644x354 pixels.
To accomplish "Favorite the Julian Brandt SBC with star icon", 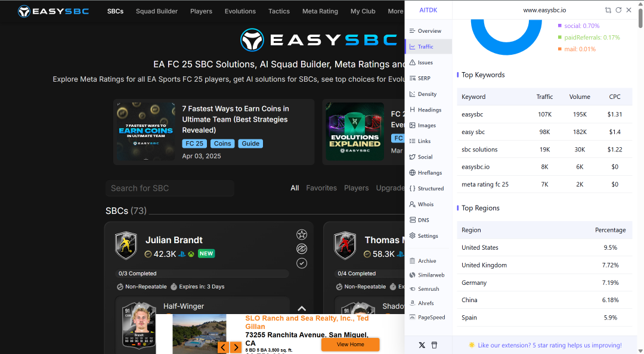I will point(302,234).
